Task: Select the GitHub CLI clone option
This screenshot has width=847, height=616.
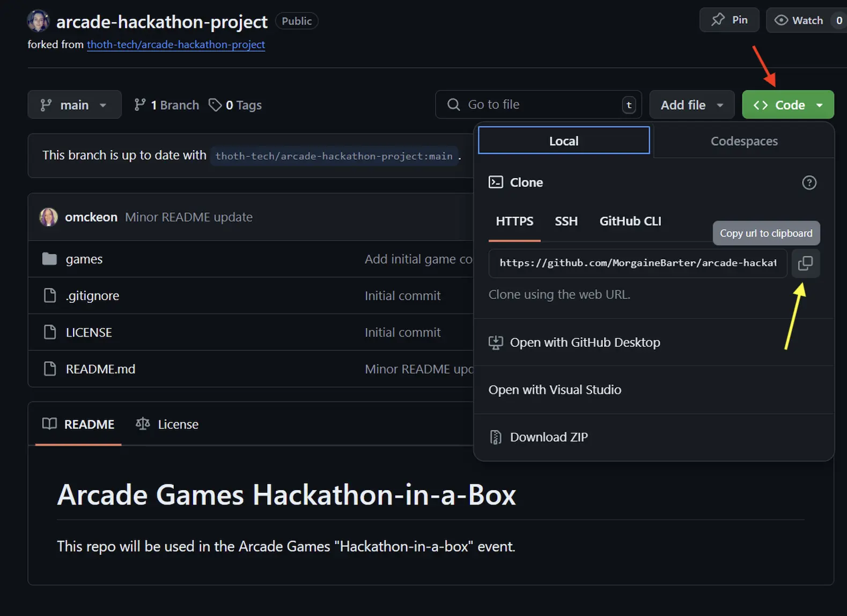Action: (x=630, y=221)
